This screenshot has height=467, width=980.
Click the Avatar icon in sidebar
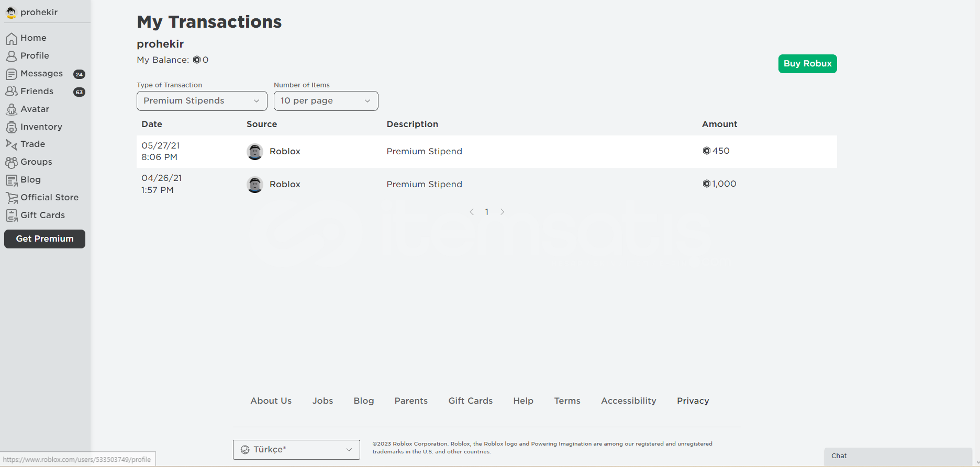(x=12, y=109)
